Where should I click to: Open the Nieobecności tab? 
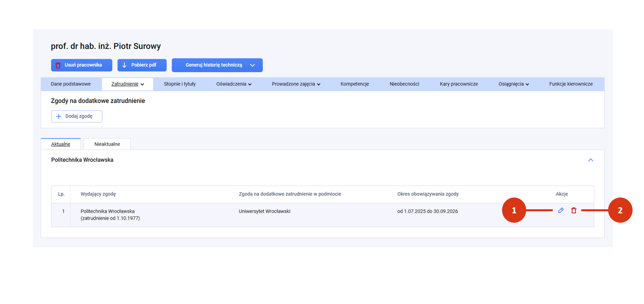coord(404,84)
